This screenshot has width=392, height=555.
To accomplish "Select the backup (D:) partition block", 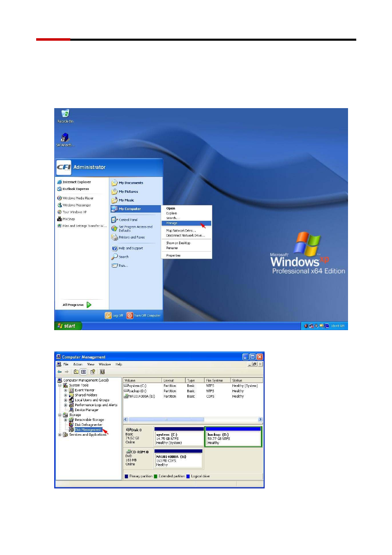I will (x=233, y=437).
